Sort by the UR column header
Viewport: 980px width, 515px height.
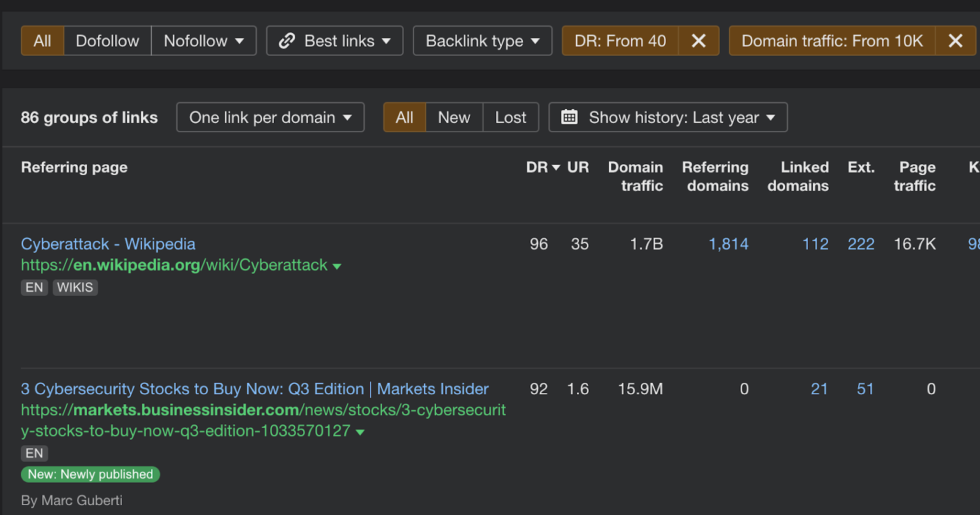[578, 167]
